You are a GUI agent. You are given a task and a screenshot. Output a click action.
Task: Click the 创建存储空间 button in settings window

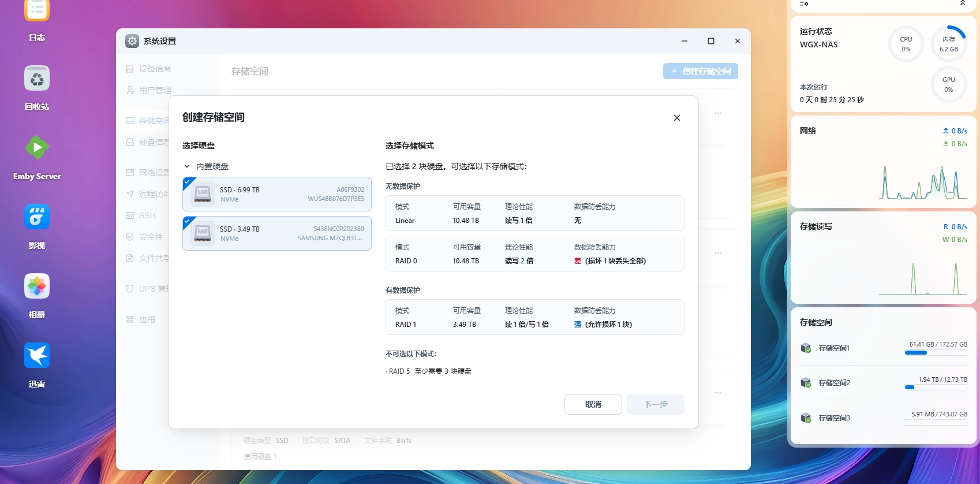point(701,71)
